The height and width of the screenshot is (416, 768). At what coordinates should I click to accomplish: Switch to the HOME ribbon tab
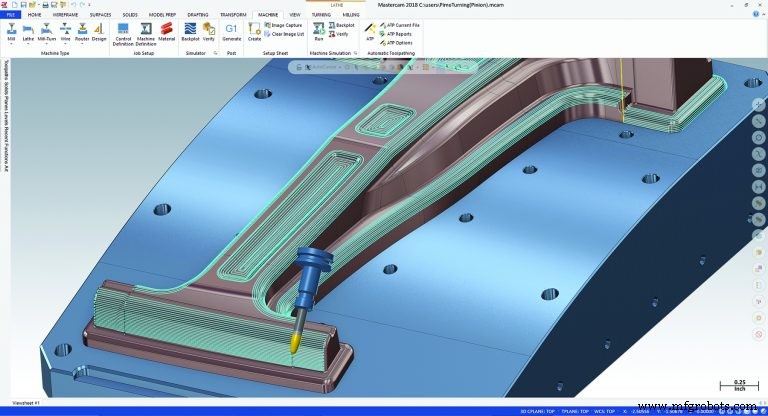pos(34,15)
